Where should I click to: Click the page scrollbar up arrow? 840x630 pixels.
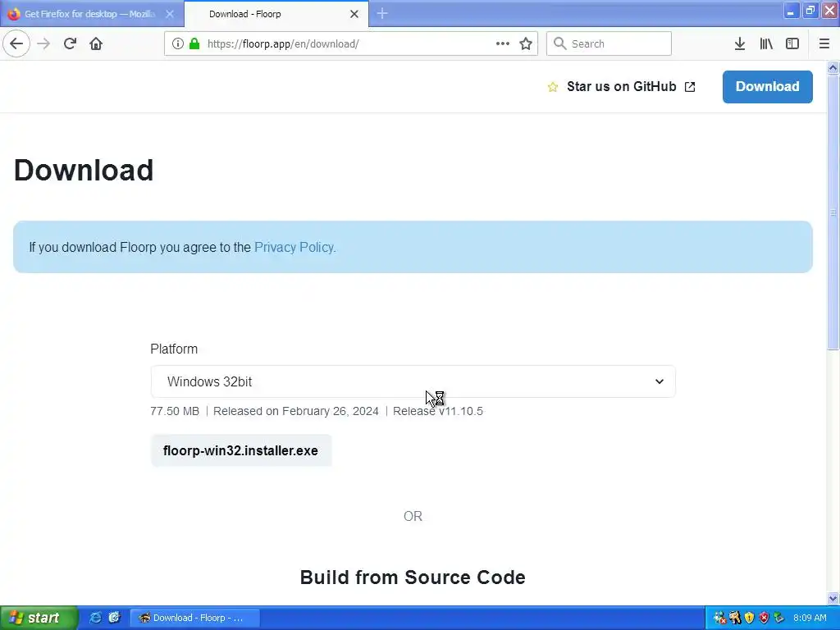pyautogui.click(x=833, y=67)
